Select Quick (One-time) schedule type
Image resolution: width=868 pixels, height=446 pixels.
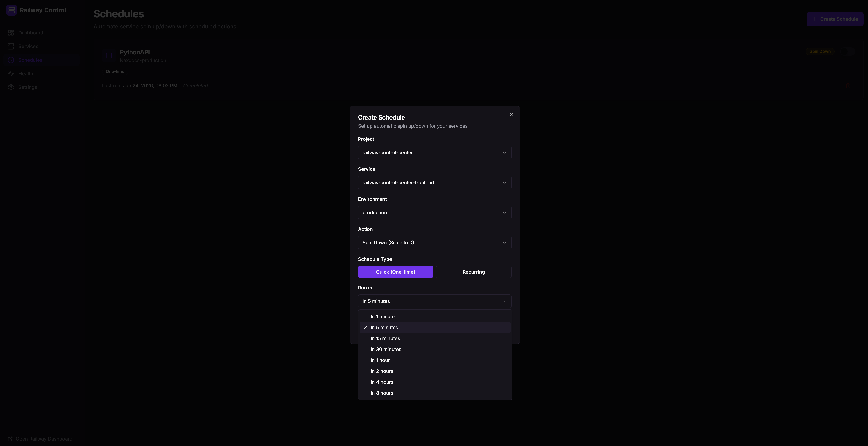coord(395,272)
